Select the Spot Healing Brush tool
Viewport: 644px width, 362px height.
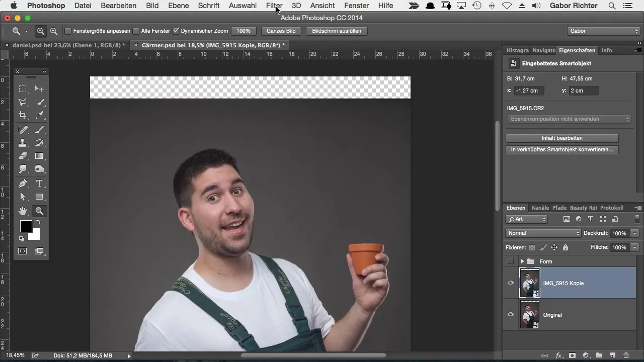tap(23, 130)
